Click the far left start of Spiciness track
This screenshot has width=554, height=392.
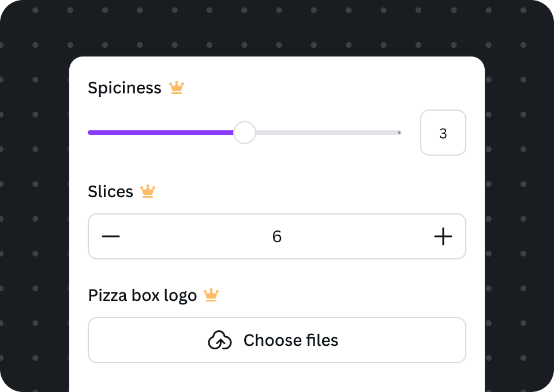[x=90, y=133]
